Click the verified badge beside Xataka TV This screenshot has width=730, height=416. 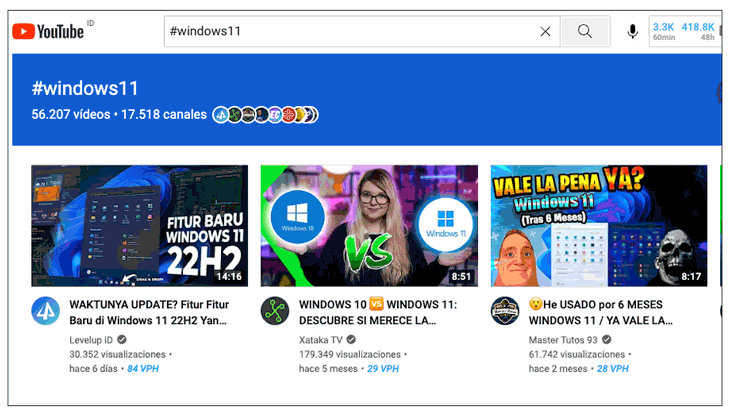click(351, 340)
